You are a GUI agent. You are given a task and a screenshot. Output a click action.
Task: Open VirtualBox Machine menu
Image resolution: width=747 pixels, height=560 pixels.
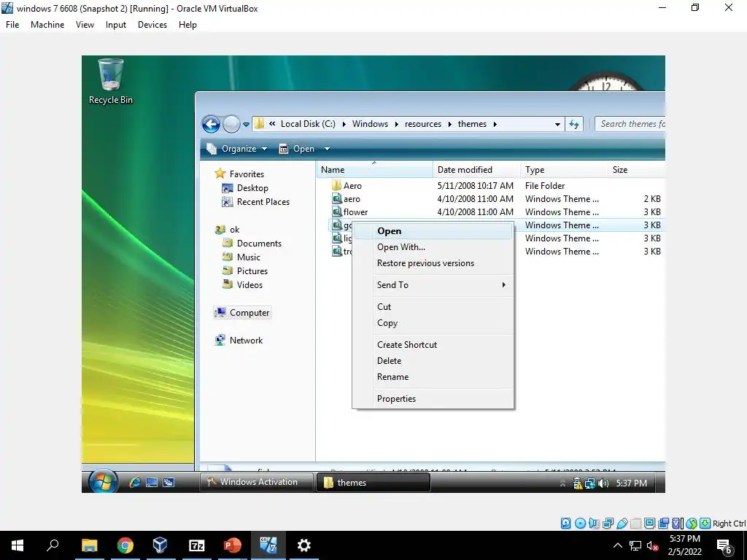pyautogui.click(x=47, y=25)
